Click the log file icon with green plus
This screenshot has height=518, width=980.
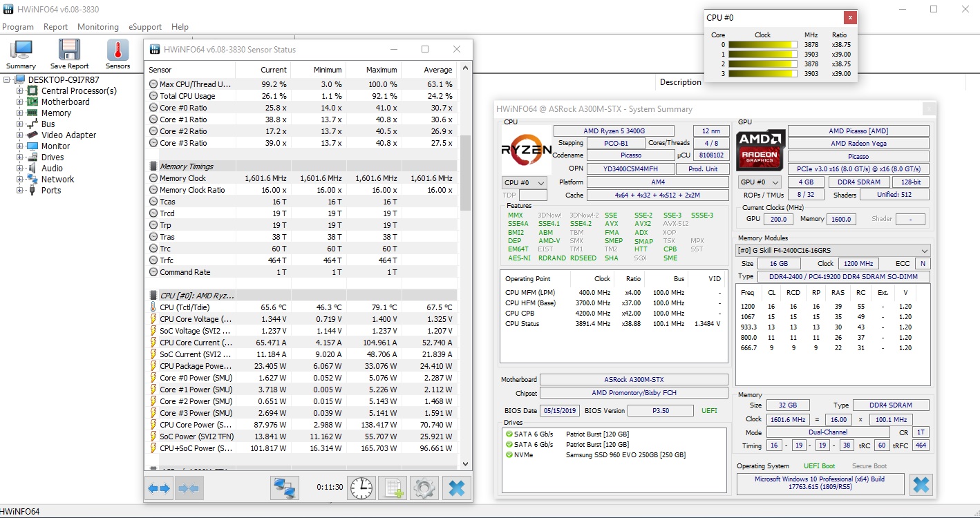click(393, 488)
